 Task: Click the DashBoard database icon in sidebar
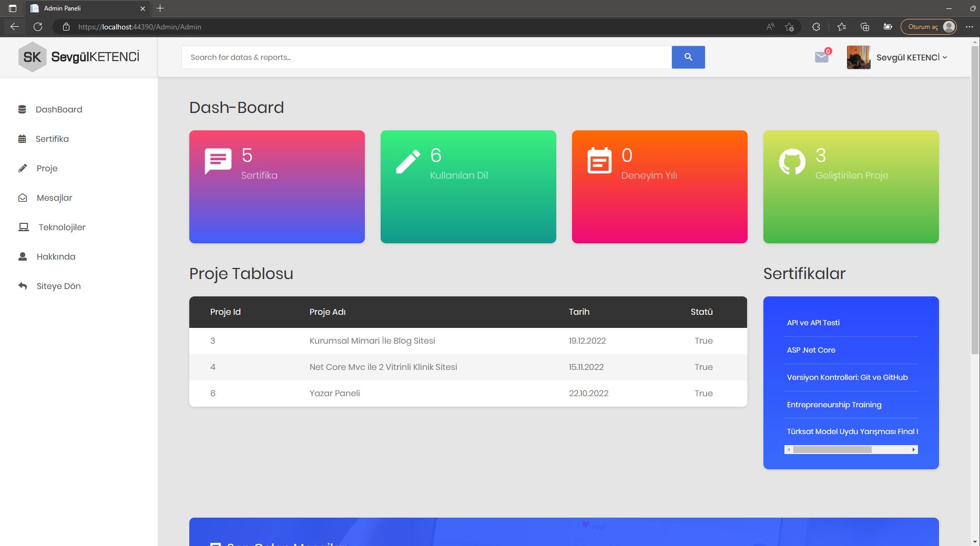[22, 109]
